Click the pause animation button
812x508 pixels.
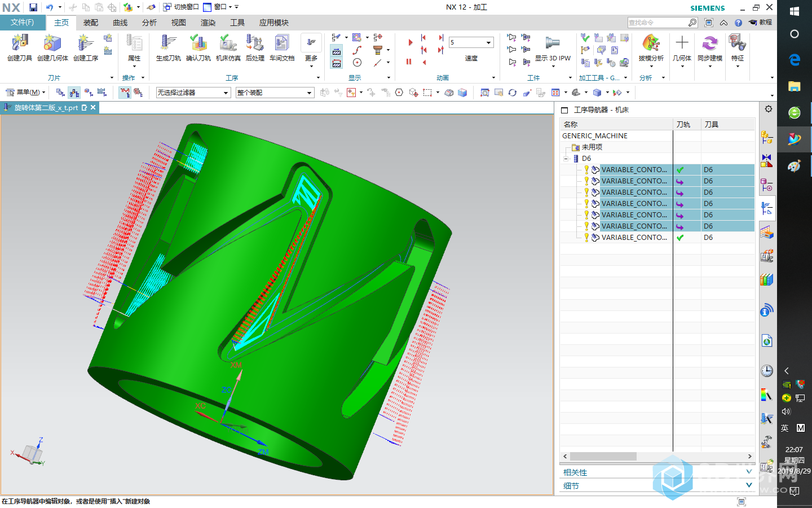(409, 62)
